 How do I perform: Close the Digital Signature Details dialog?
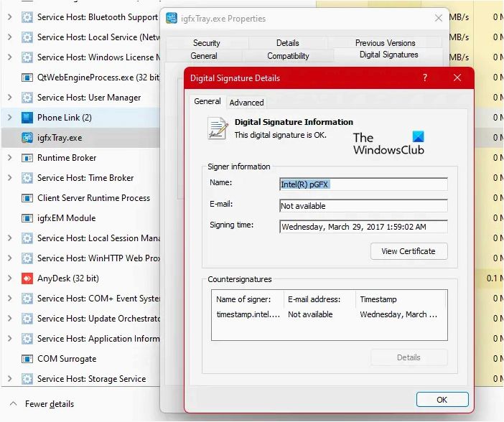457,78
